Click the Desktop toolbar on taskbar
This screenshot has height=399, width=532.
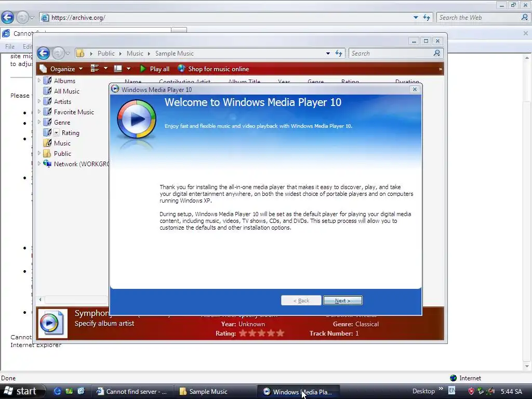(423, 391)
